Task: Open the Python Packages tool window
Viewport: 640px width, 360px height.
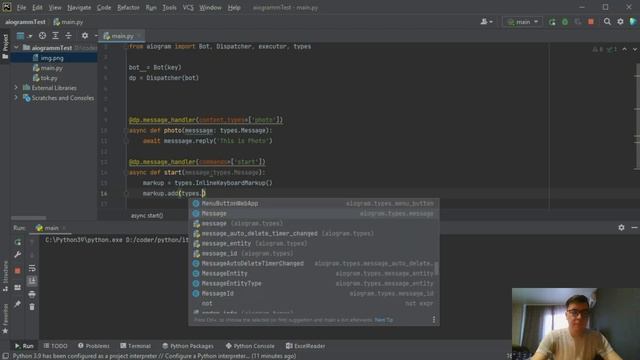Action: click(188, 346)
